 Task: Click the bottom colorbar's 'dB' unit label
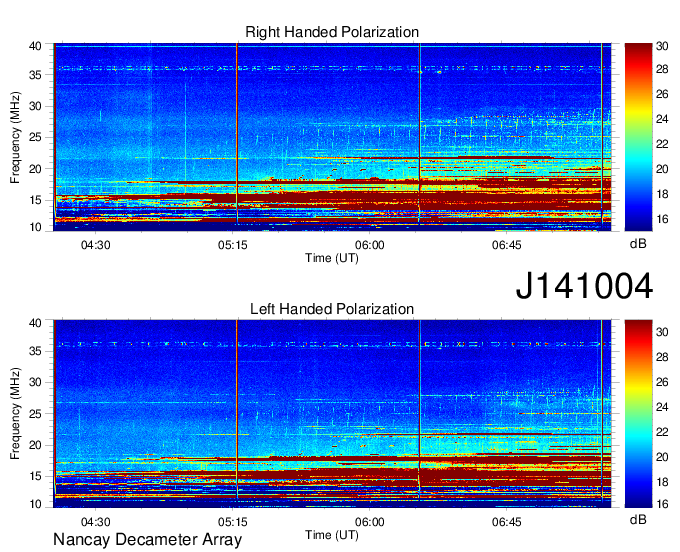(638, 519)
